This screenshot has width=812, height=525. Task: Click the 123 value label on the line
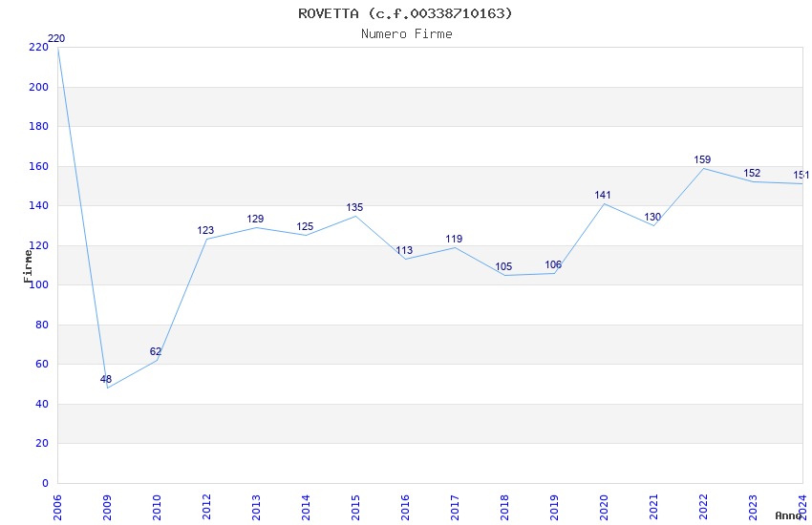point(205,231)
